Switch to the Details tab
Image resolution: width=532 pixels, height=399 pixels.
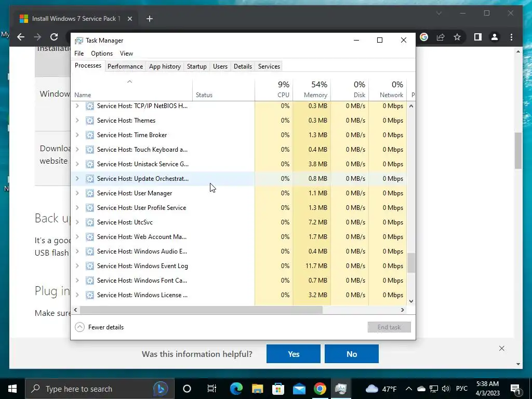click(x=243, y=66)
